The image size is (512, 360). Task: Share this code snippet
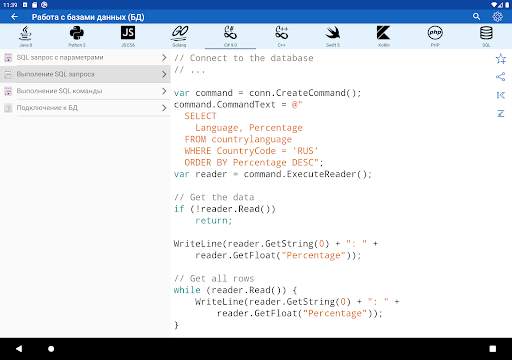pos(501,77)
